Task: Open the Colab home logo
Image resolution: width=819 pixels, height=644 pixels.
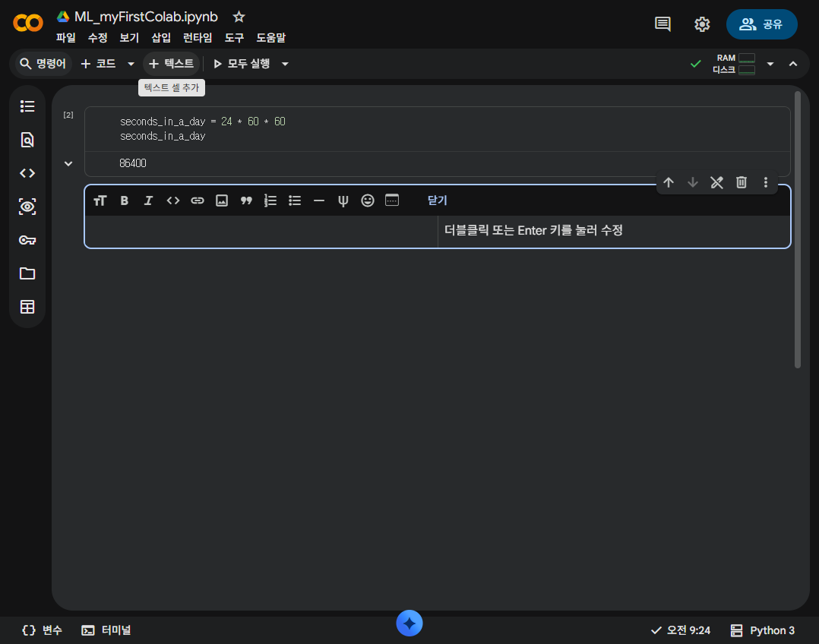Action: point(27,23)
